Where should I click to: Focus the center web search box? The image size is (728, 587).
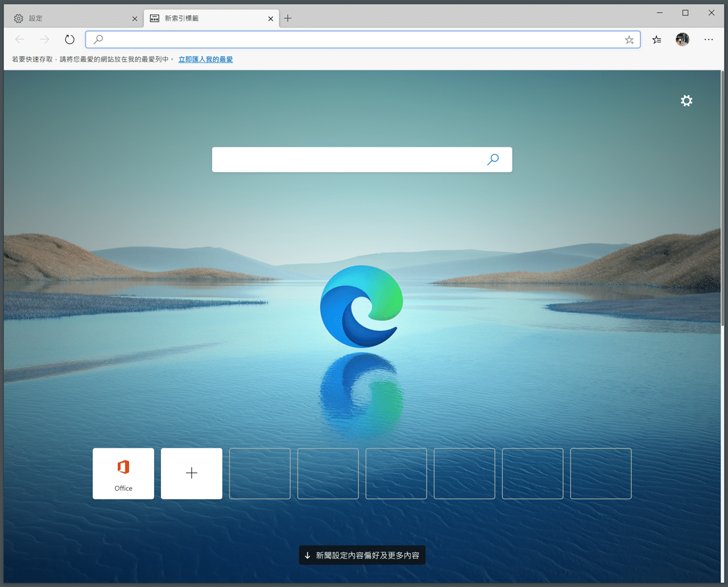pos(362,159)
